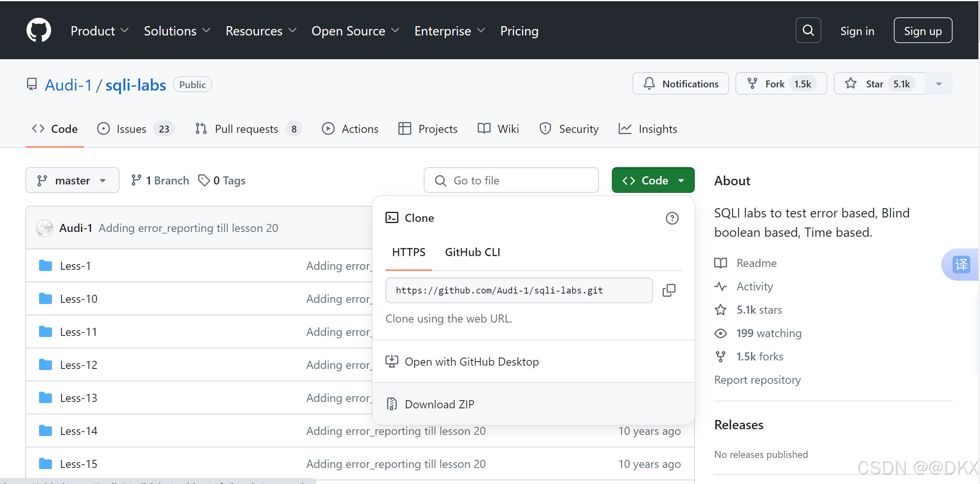This screenshot has width=980, height=484.
Task: Click the repository icon beside Audi-1
Action: (x=32, y=85)
